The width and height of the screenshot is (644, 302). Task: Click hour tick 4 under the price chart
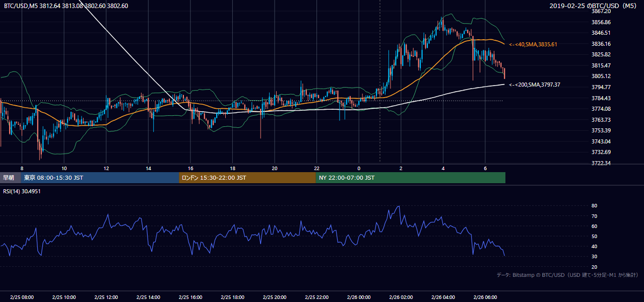[442, 168]
